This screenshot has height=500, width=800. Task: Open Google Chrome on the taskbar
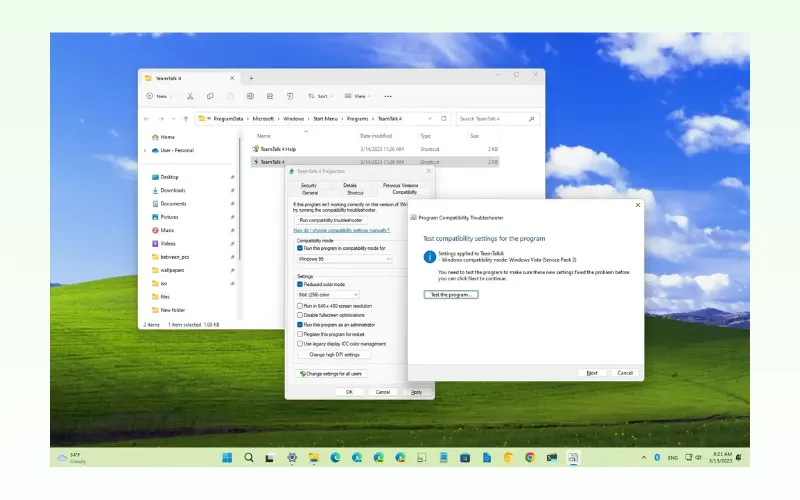coord(530,458)
